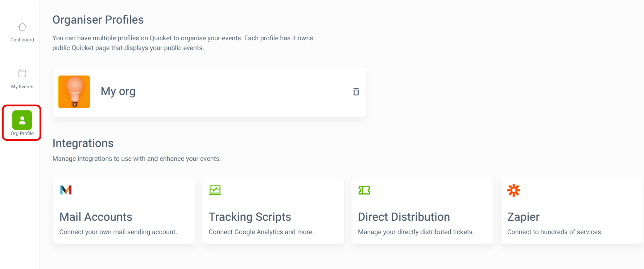The image size is (644, 269).
Task: Click 'Connect to hundreds of services' description
Action: (x=555, y=232)
